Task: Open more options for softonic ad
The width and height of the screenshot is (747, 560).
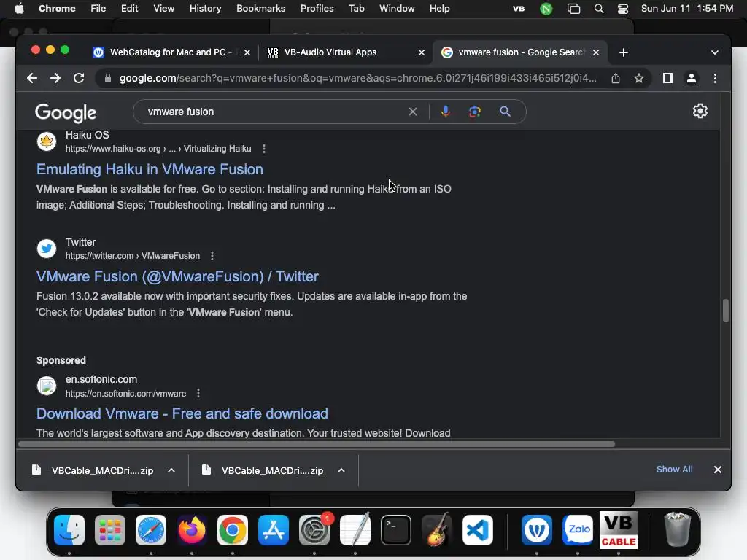Action: (x=198, y=393)
